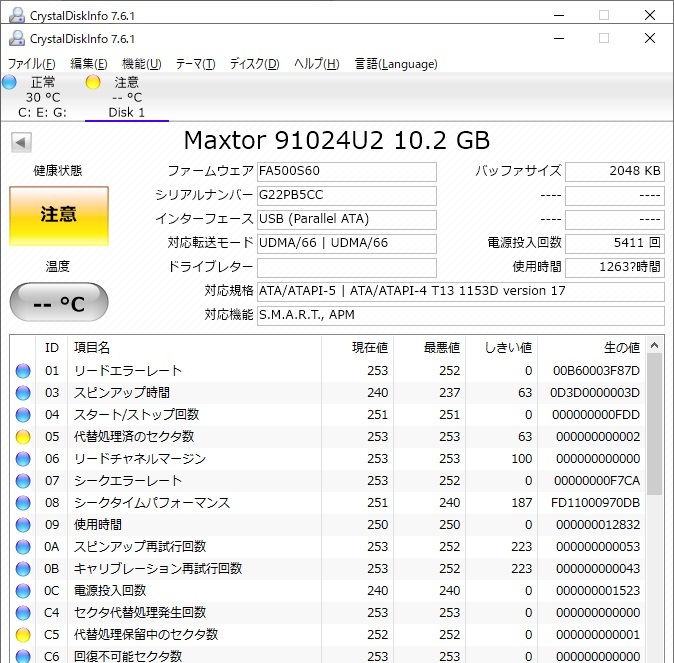Image resolution: width=674 pixels, height=663 pixels.
Task: Click the standard field ATA/ATAPI-5
Action: 461,292
